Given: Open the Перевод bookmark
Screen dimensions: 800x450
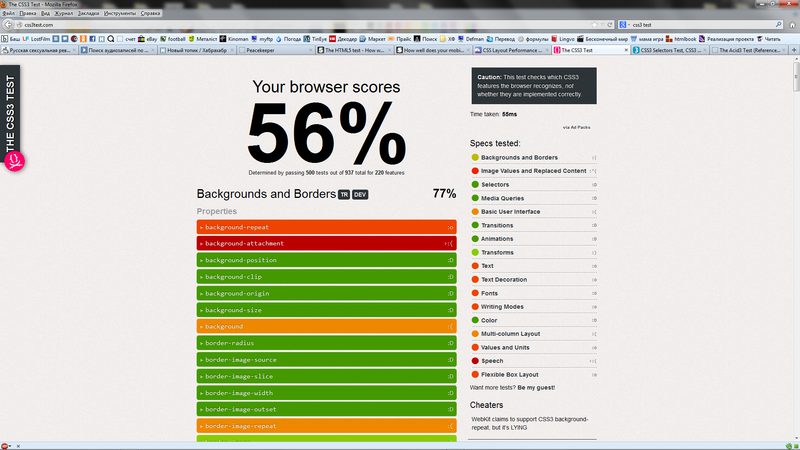Looking at the screenshot, I should pyautogui.click(x=501, y=39).
